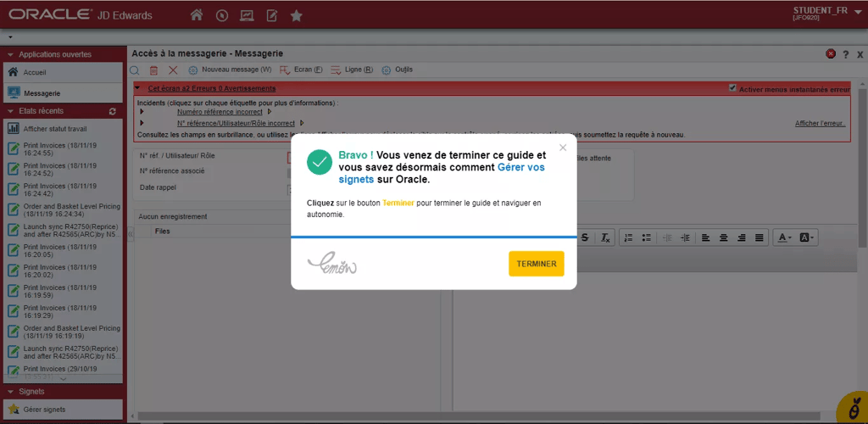Align text left in editor
The width and height of the screenshot is (868, 424).
coord(706,237)
